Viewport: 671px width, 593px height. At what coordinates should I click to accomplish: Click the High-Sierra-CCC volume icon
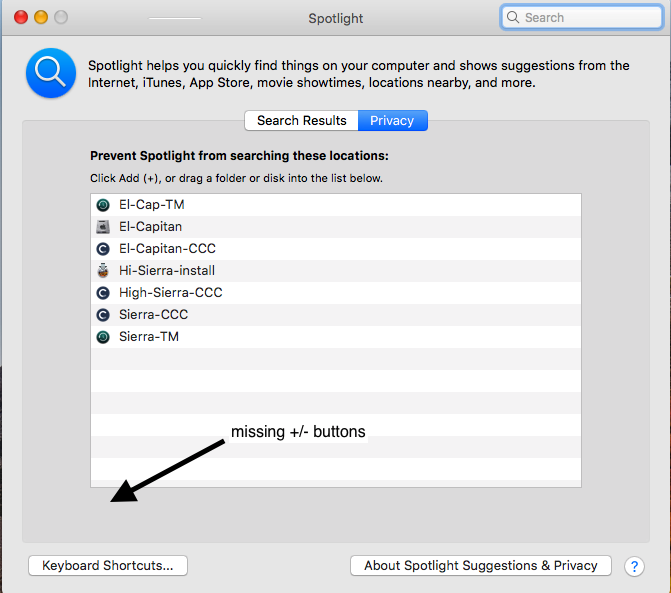(x=103, y=293)
